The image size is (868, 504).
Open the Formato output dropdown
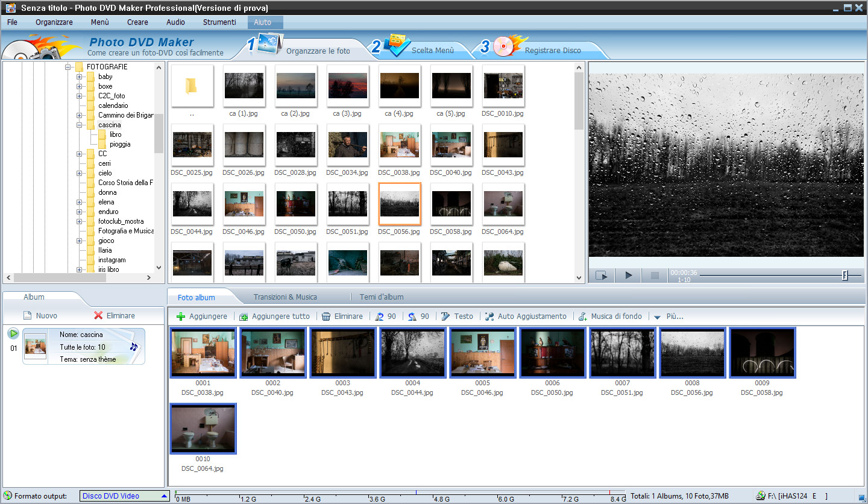(x=165, y=496)
